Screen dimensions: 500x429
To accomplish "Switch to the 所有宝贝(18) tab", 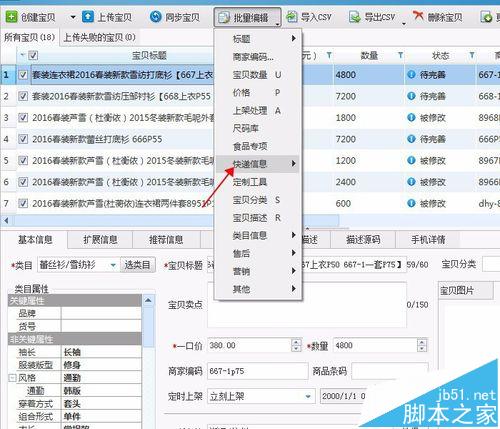I will pyautogui.click(x=29, y=37).
